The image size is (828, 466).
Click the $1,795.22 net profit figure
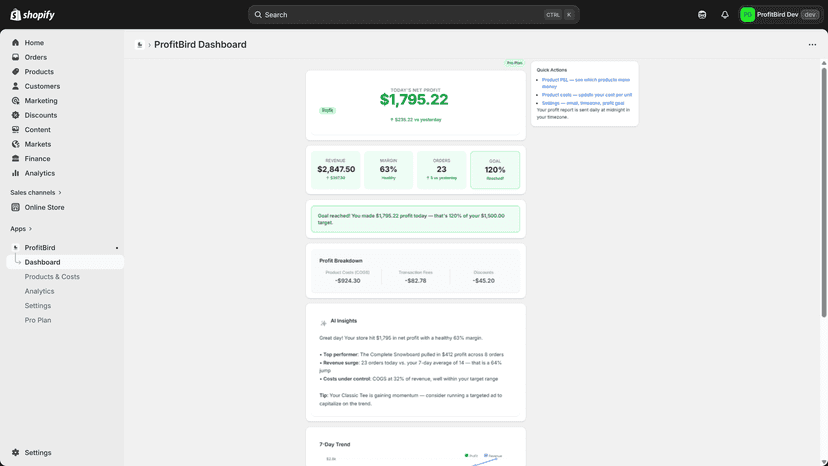pos(414,99)
